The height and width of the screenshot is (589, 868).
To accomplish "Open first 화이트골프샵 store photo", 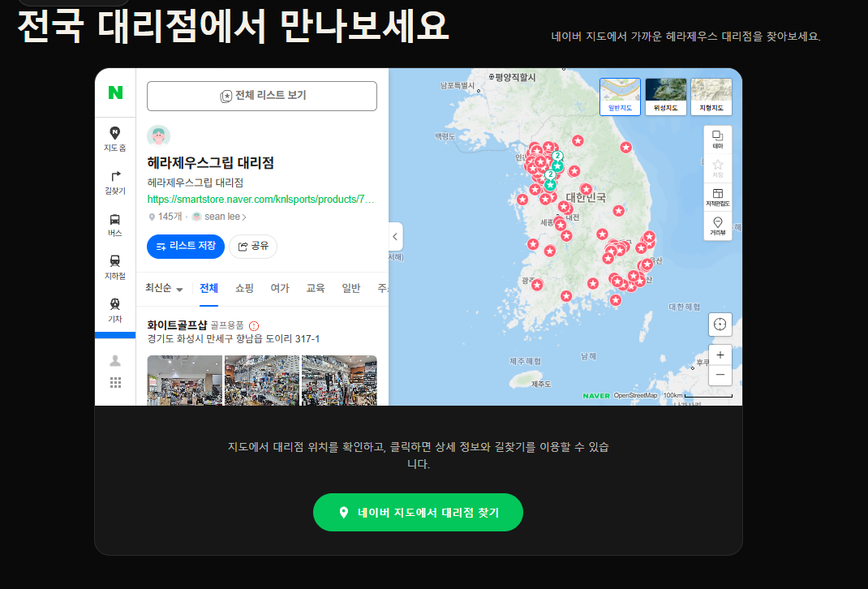I will [x=184, y=380].
